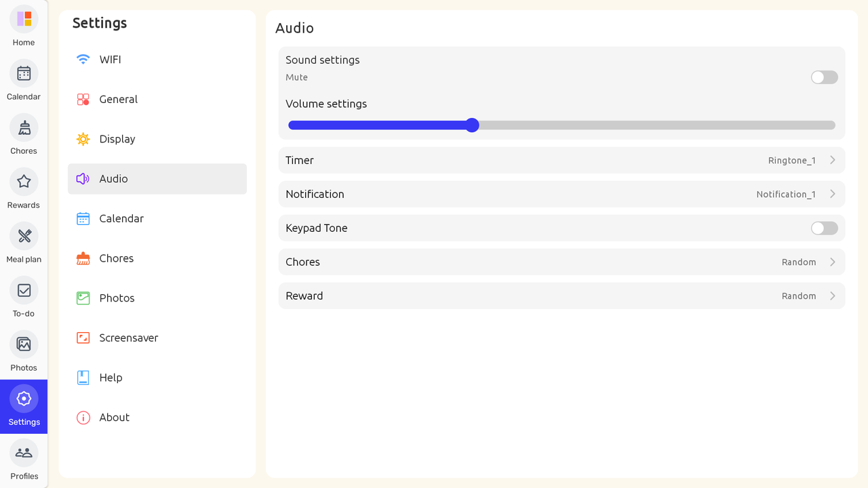
Task: Expand Notification sound chevron
Action: pyautogui.click(x=832, y=195)
